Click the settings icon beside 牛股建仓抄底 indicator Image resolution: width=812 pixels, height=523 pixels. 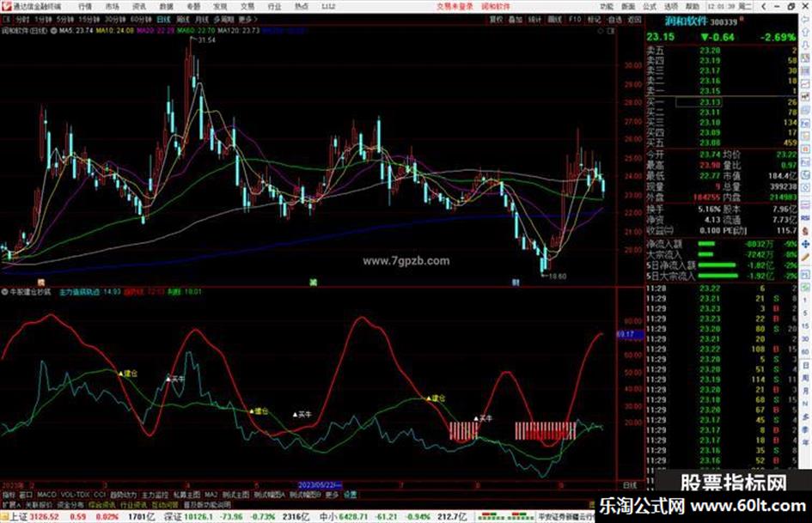pyautogui.click(x=4, y=292)
